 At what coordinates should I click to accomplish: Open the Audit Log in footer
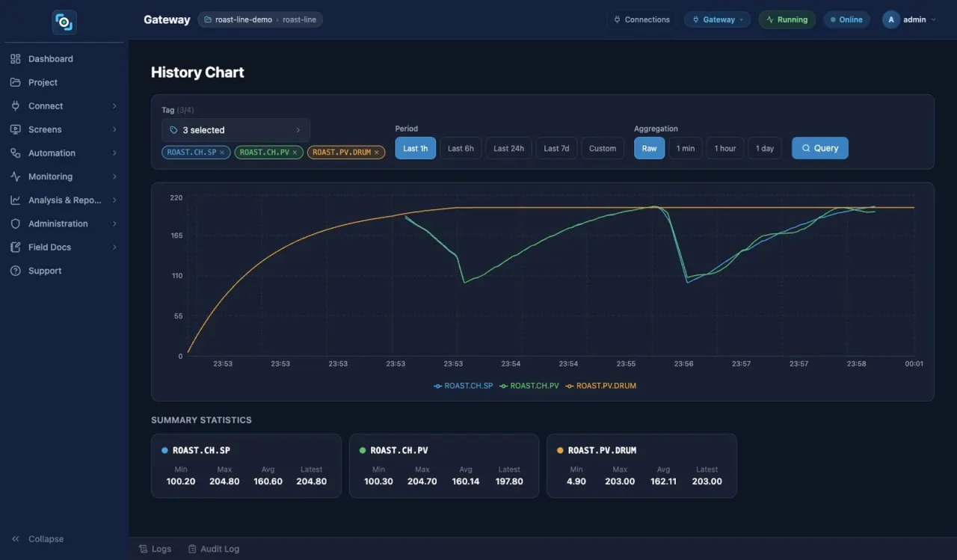tap(214, 549)
